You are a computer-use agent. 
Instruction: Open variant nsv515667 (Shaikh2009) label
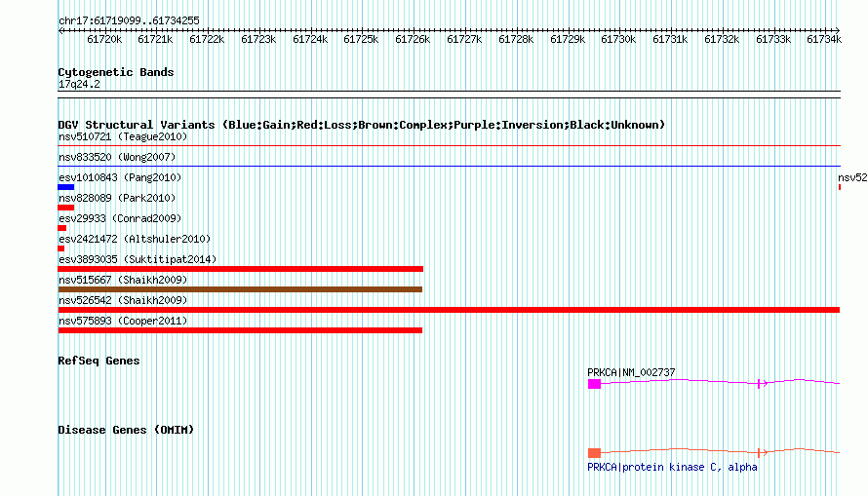123,280
